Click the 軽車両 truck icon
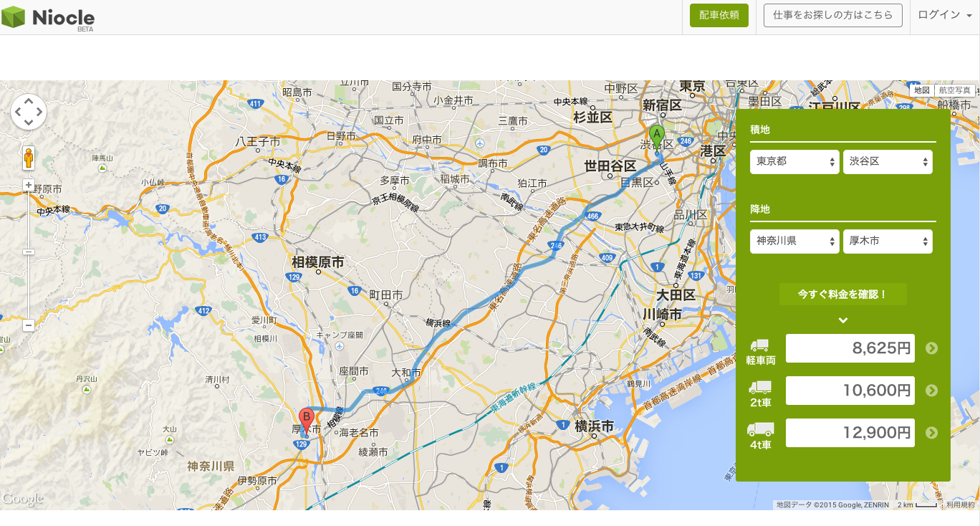The width and height of the screenshot is (980, 526). coord(761,345)
